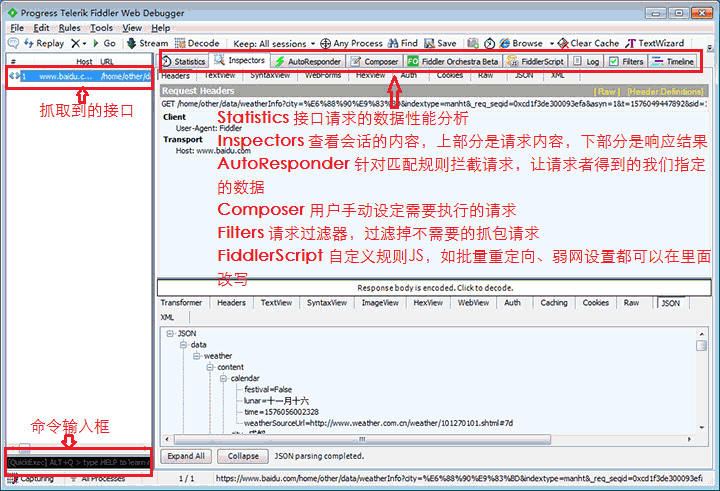This screenshot has width=720, height=491.
Task: Click the JSON view horizontal scrollbar
Action: [x=362, y=440]
